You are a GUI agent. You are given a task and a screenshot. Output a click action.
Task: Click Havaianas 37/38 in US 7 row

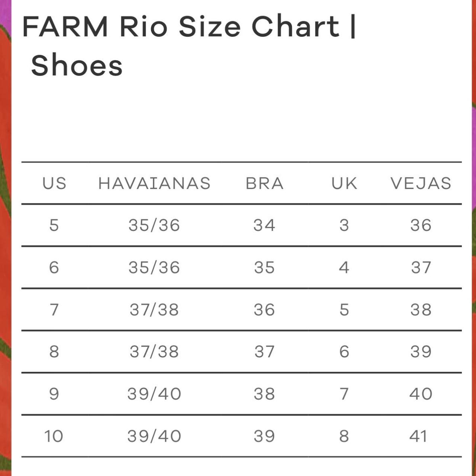[x=154, y=309]
